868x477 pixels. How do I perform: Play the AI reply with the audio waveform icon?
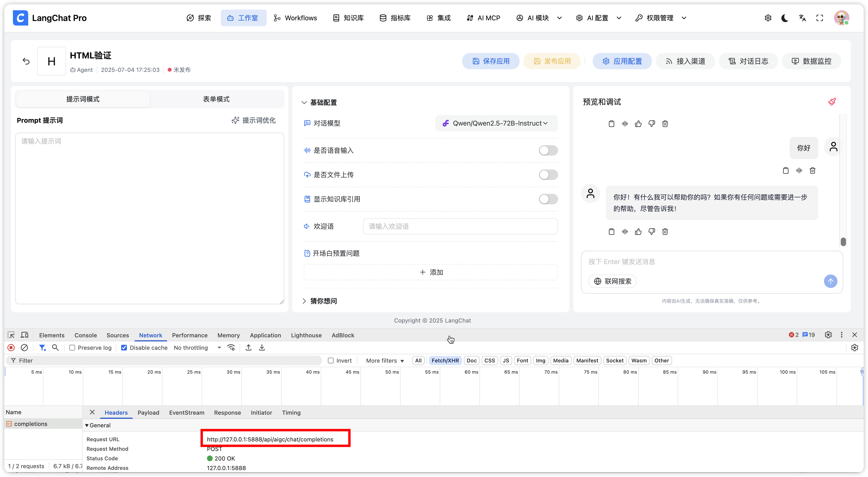625,232
